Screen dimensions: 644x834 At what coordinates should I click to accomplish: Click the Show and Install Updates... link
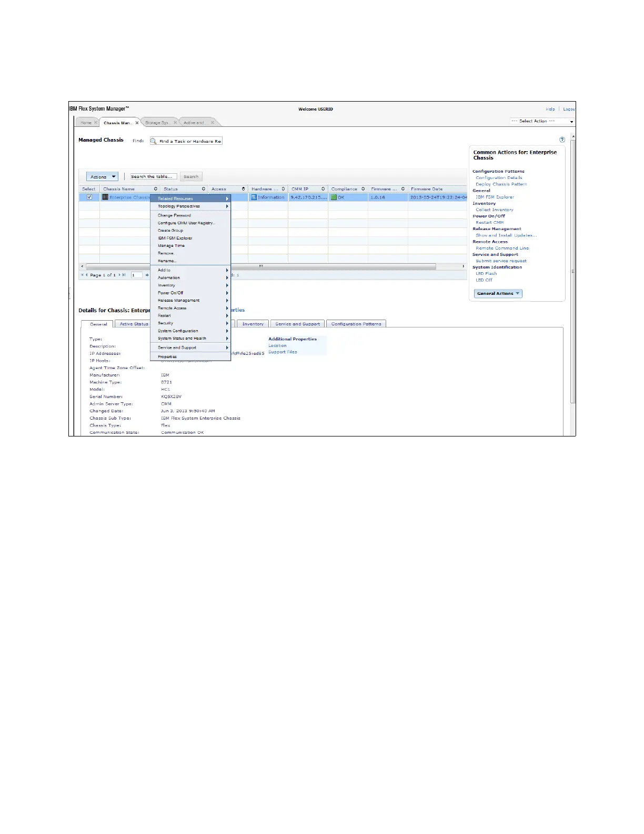tap(506, 235)
